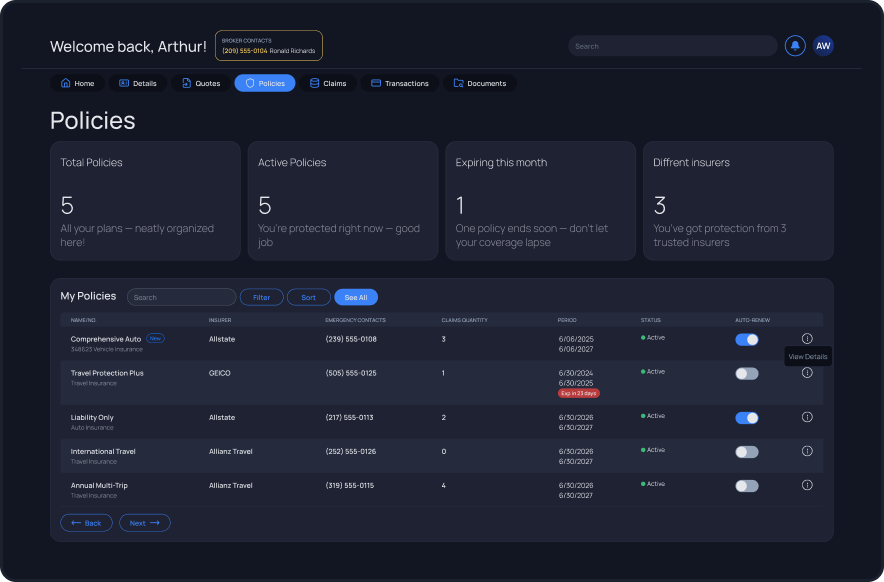Switch to the Quotes tab
884x582 pixels.
tap(200, 83)
